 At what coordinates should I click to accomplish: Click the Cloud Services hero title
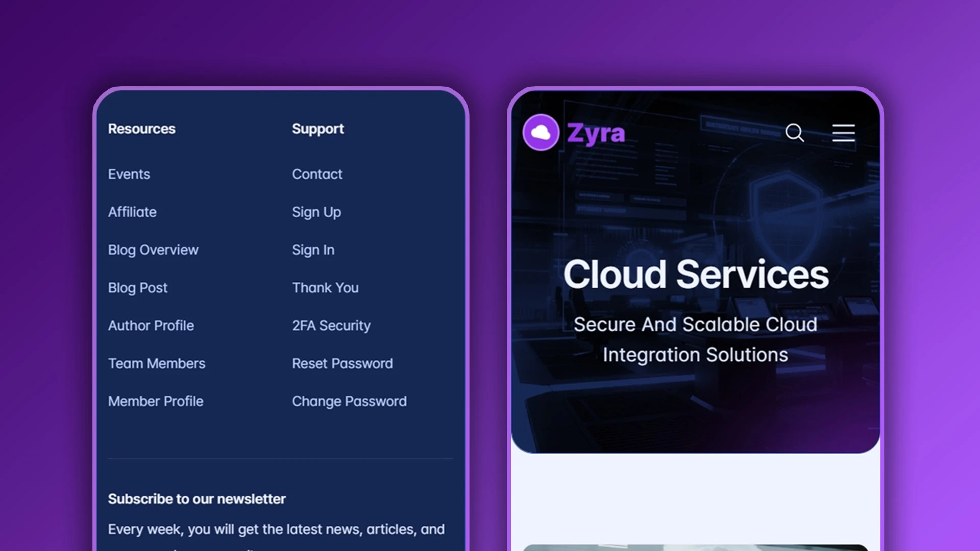696,274
